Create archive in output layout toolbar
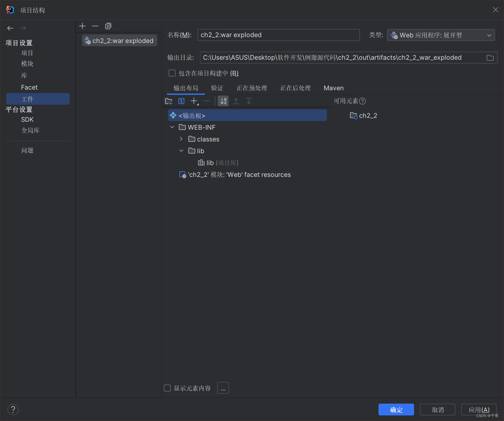This screenshot has width=504, height=421. (x=181, y=101)
